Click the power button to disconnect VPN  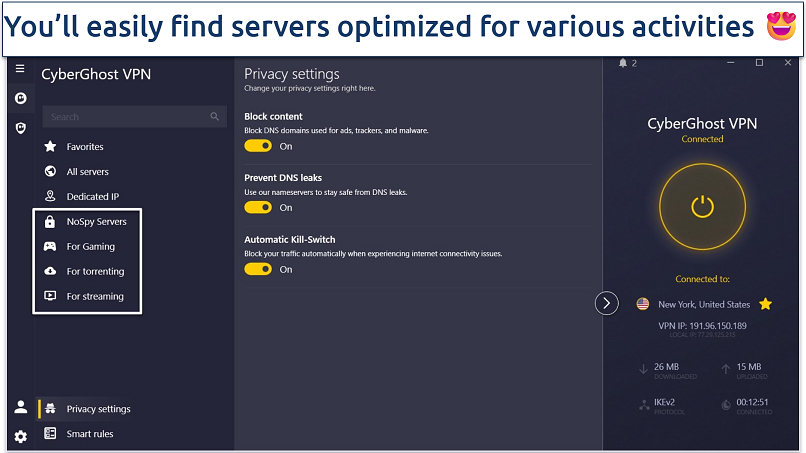702,207
